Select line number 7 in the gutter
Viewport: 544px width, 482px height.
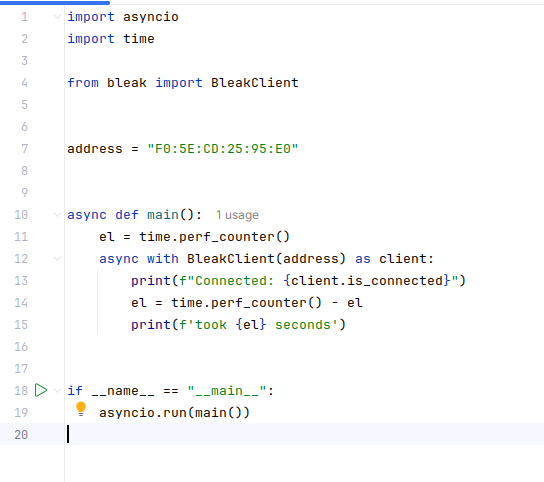click(24, 149)
